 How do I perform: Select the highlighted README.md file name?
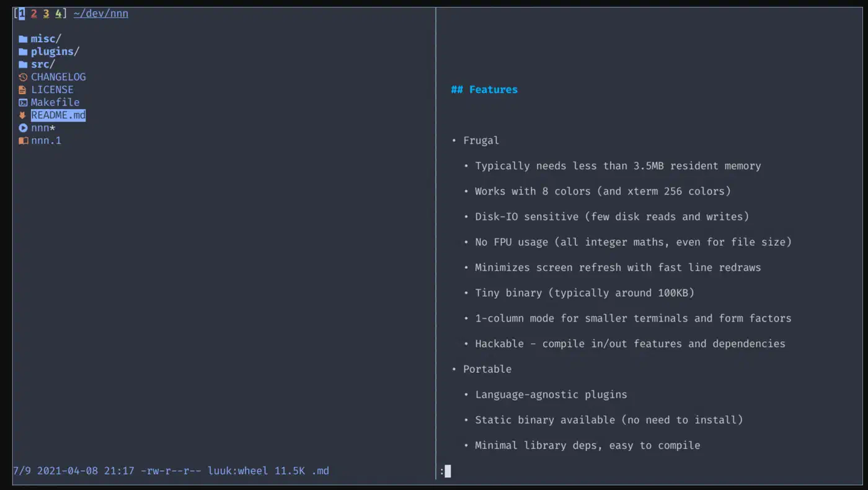tap(58, 115)
